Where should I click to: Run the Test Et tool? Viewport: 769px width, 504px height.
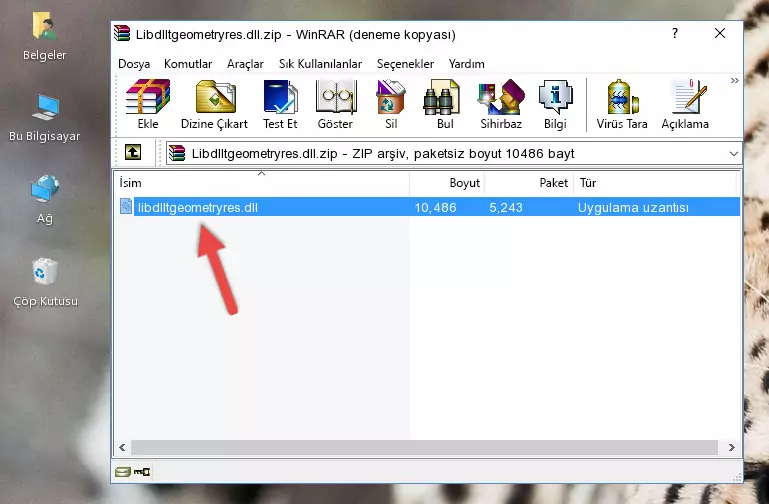pyautogui.click(x=280, y=104)
